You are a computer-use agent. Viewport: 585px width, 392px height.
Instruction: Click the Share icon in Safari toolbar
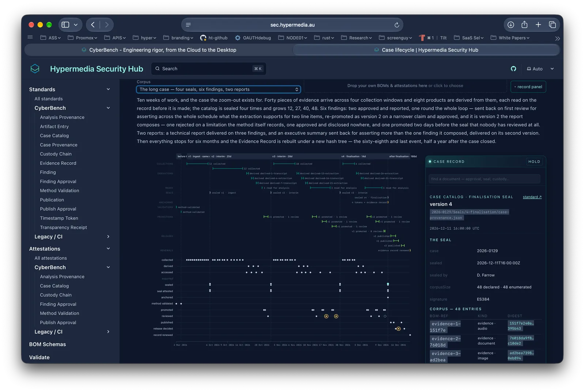[524, 24]
